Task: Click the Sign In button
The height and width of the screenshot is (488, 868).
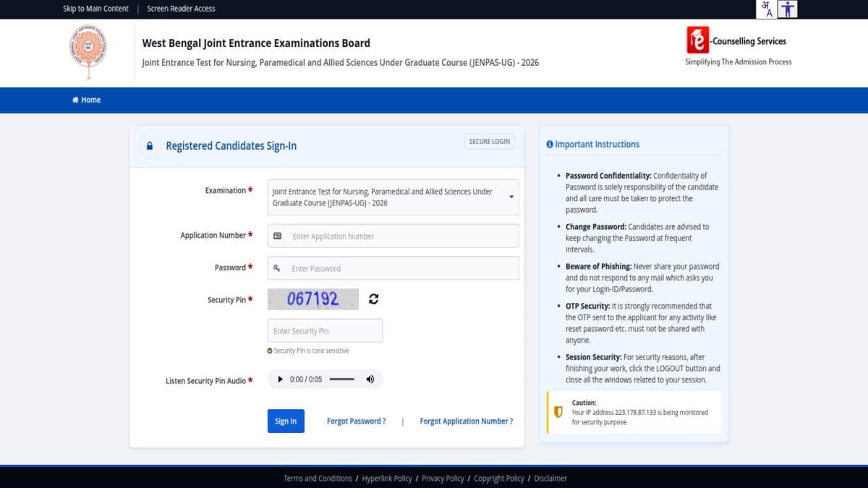Action: [x=286, y=421]
